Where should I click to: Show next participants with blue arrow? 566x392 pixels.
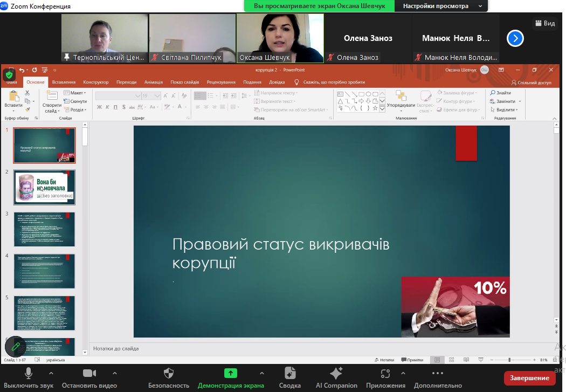[515, 38]
